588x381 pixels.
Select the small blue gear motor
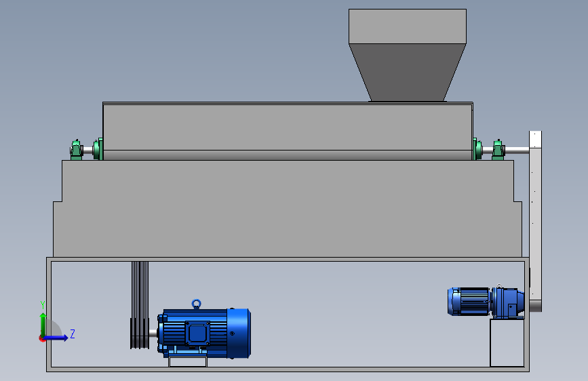pos(486,302)
